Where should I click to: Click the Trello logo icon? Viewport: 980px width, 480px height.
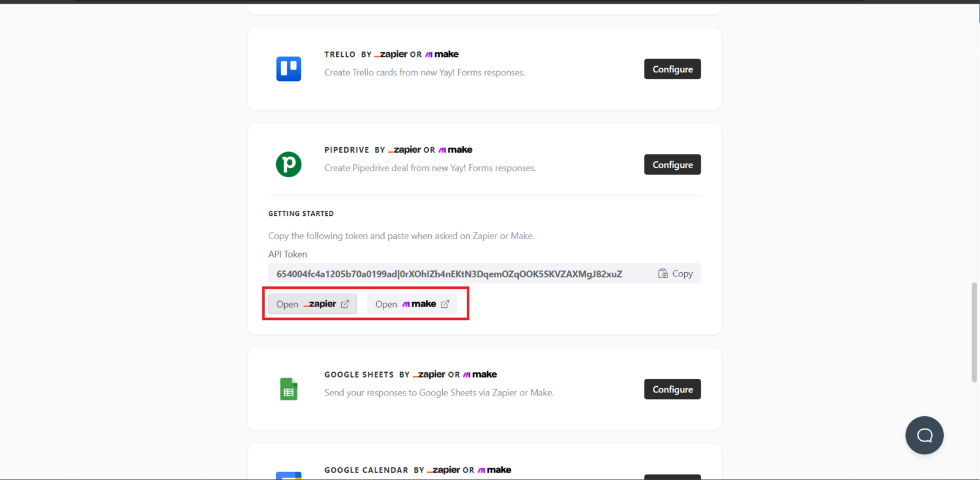click(x=288, y=69)
